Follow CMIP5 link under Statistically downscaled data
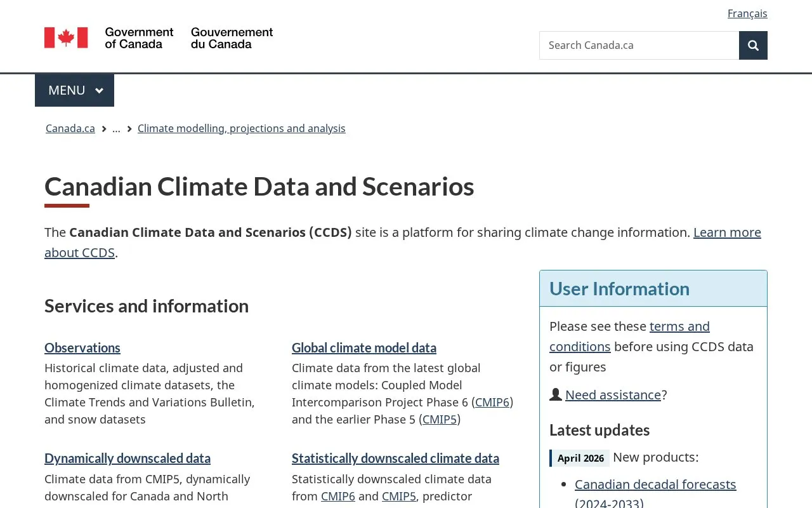The width and height of the screenshot is (812, 508). [399, 496]
